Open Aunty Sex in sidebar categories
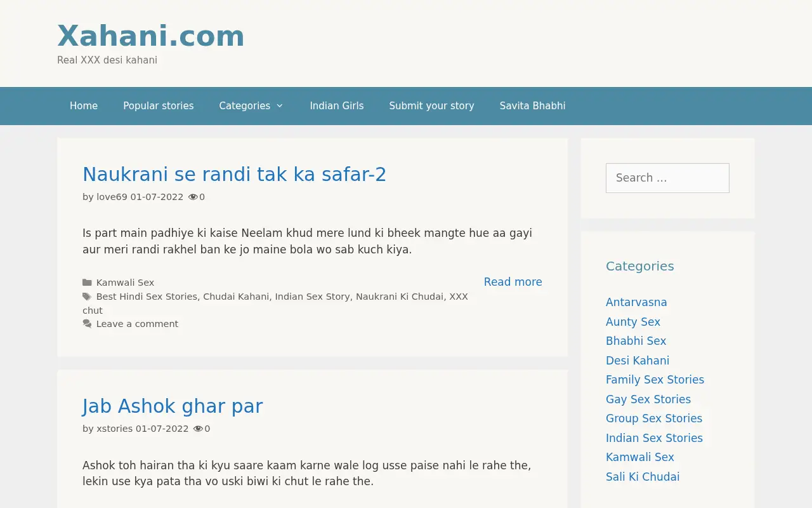The height and width of the screenshot is (508, 812). pyautogui.click(x=633, y=322)
